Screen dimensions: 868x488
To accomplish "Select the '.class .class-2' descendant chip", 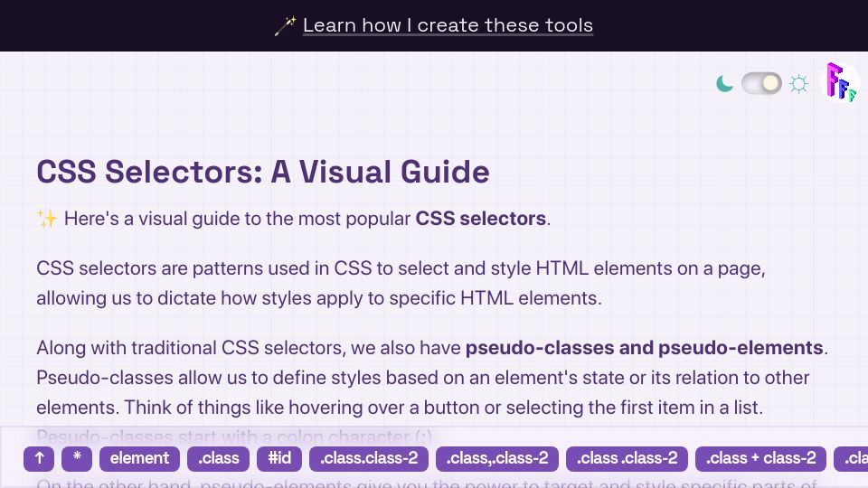I will pyautogui.click(x=627, y=459).
